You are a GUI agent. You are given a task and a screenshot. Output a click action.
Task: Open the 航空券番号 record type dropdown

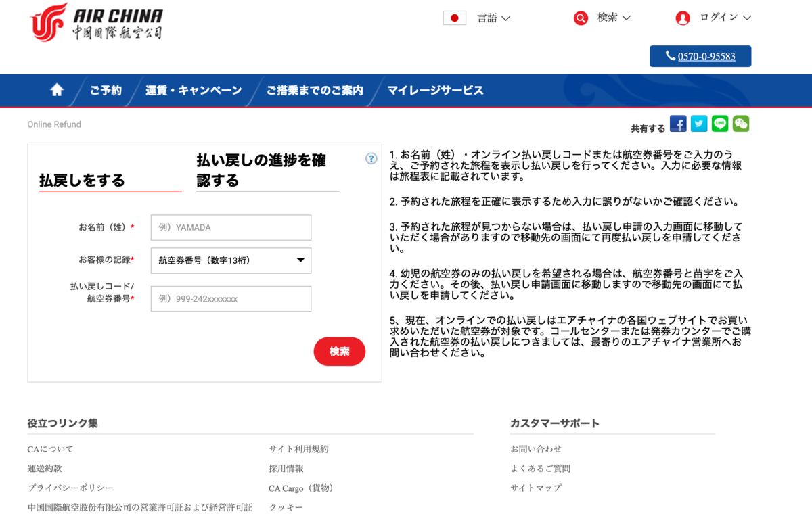coord(231,260)
